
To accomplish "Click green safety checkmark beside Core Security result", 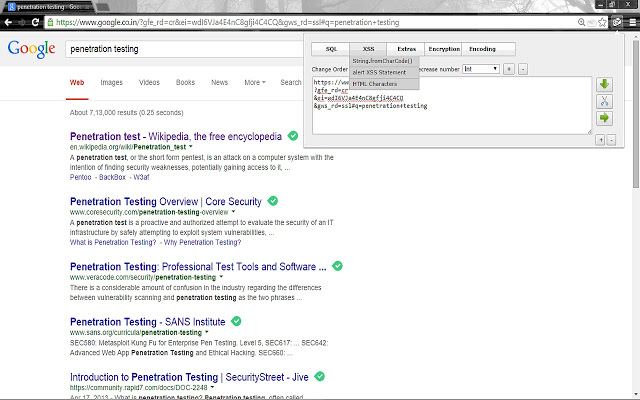I will click(x=273, y=201).
